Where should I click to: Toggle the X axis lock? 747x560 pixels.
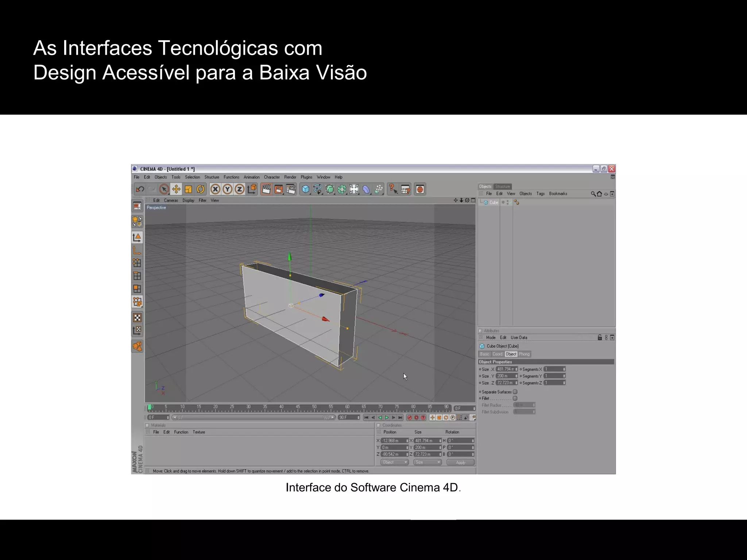pyautogui.click(x=216, y=189)
